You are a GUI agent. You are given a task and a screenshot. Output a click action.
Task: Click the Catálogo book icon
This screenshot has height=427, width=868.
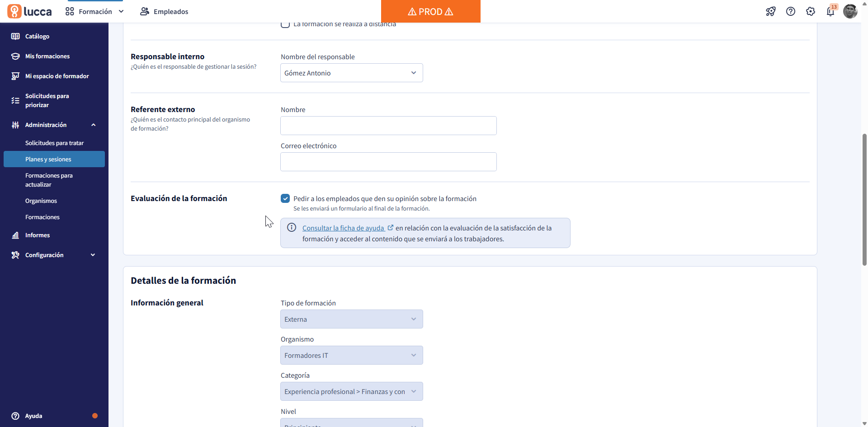[15, 36]
